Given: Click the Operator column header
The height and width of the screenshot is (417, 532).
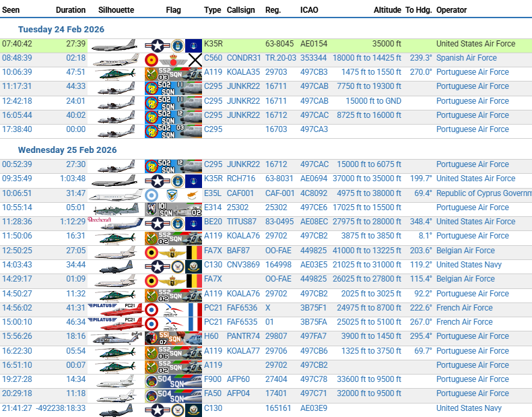Looking at the screenshot, I should click(x=452, y=10).
